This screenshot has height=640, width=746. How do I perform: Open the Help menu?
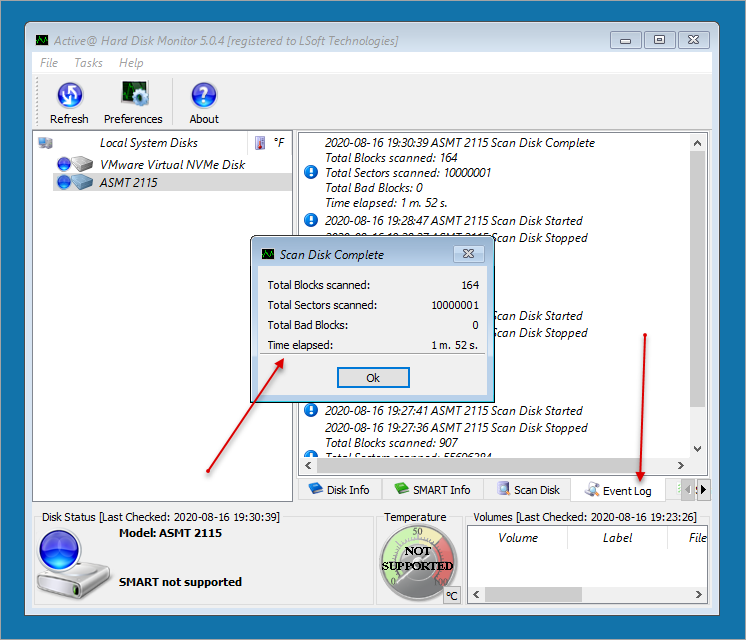click(131, 63)
